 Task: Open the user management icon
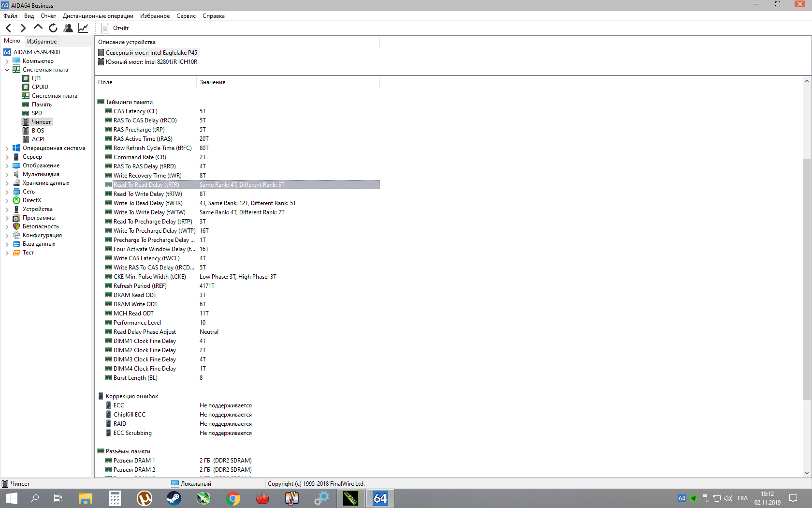[68, 28]
